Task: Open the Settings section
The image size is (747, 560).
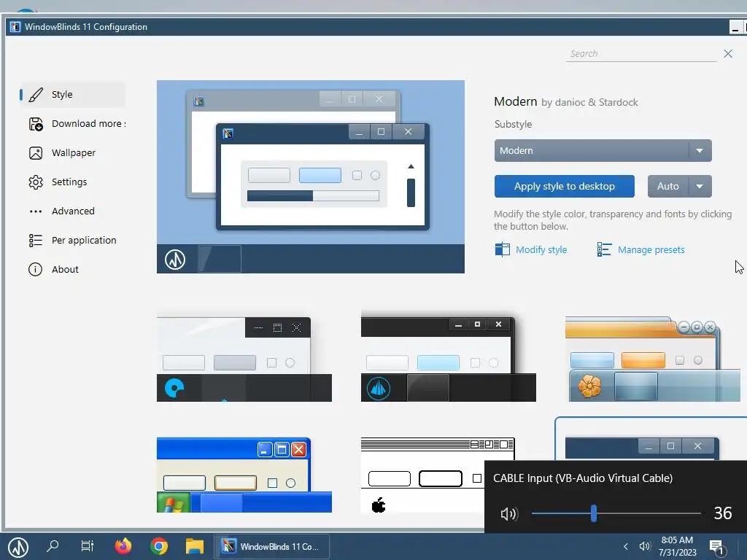Action: tap(72, 182)
